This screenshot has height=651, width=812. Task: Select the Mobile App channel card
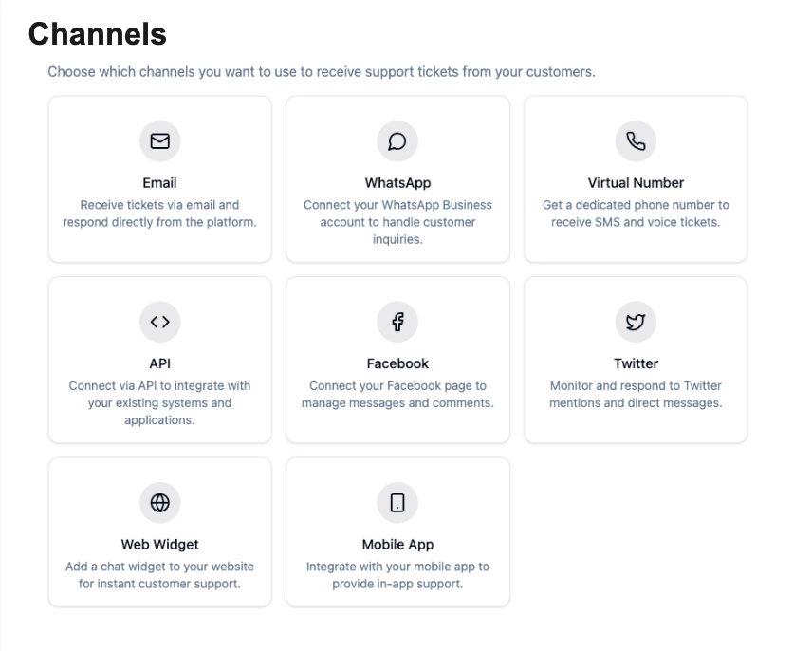click(397, 531)
